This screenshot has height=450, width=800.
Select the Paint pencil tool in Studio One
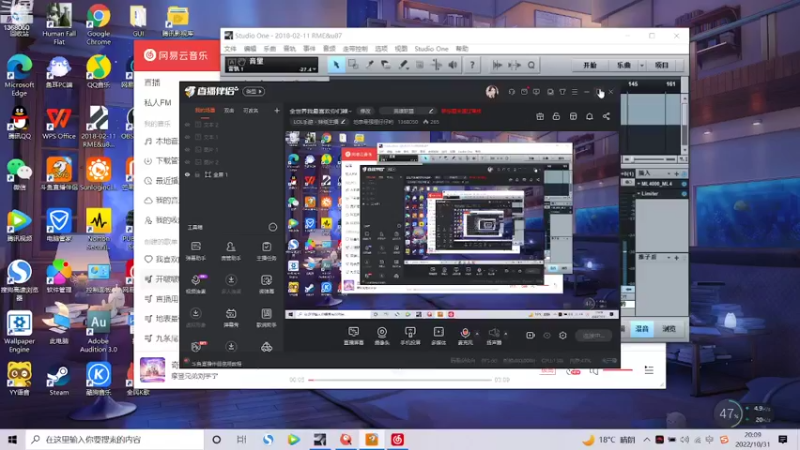403,65
